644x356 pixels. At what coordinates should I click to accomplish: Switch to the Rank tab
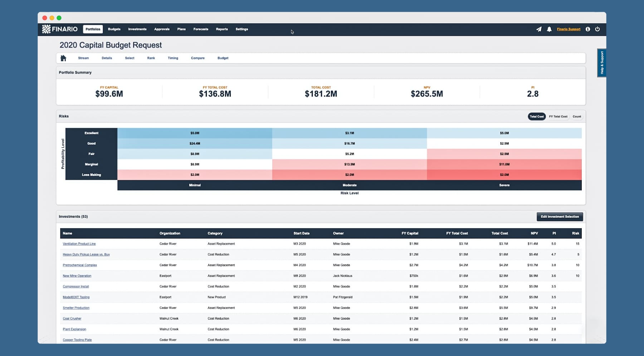pos(151,58)
